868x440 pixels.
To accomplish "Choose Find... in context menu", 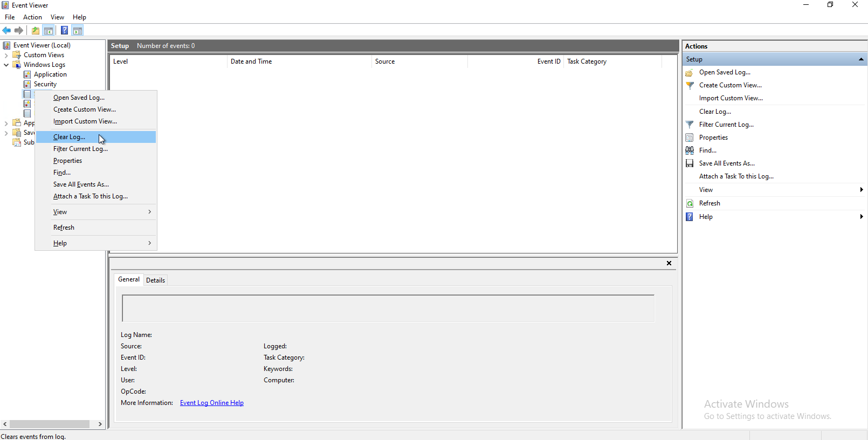I will click(x=96, y=173).
